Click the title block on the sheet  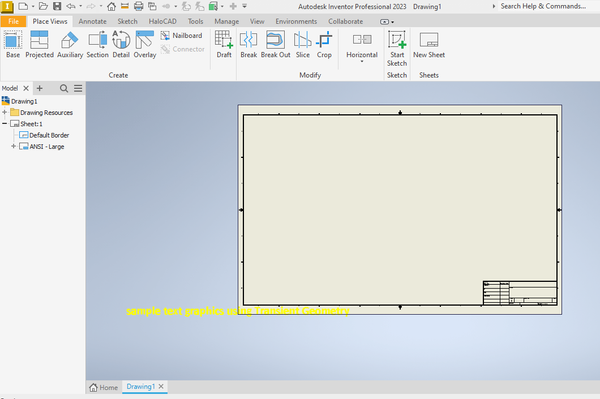coord(520,293)
